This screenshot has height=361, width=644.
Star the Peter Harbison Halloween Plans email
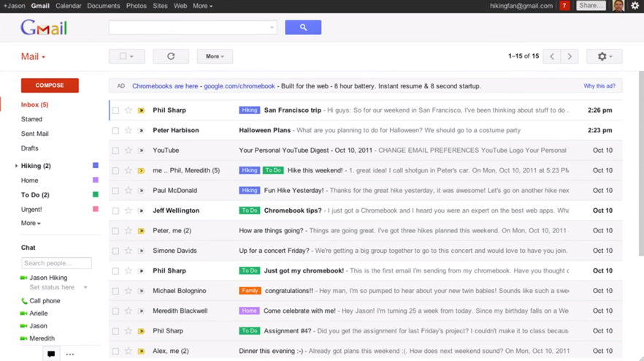click(x=129, y=130)
